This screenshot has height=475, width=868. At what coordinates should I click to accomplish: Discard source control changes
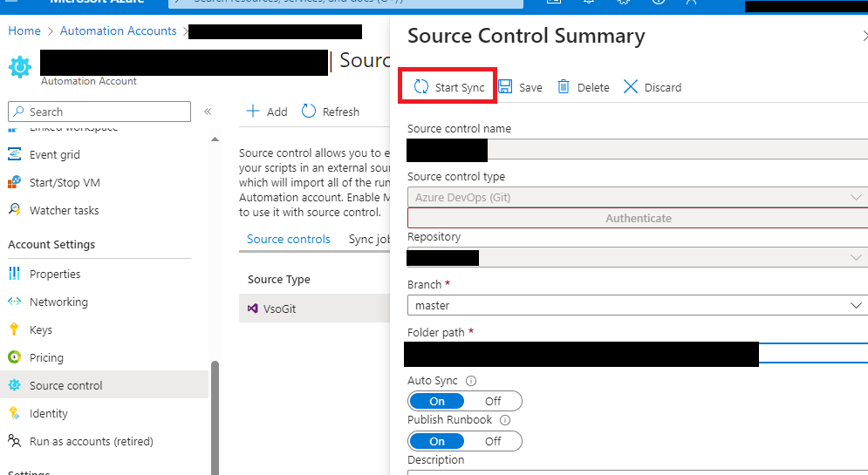(653, 87)
